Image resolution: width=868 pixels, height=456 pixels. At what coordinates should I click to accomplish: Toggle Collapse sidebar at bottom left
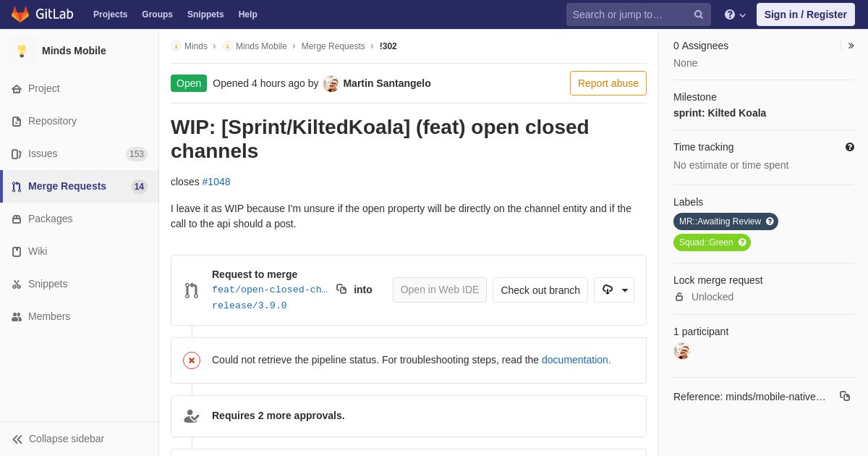point(58,439)
